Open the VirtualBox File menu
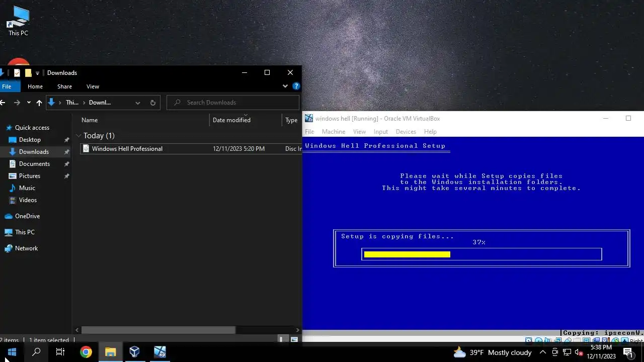 click(309, 132)
